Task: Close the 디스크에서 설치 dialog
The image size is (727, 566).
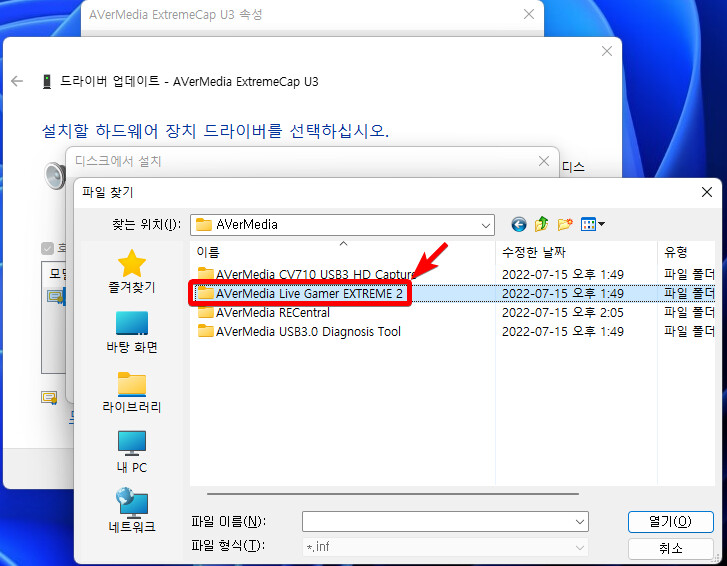Action: [544, 161]
